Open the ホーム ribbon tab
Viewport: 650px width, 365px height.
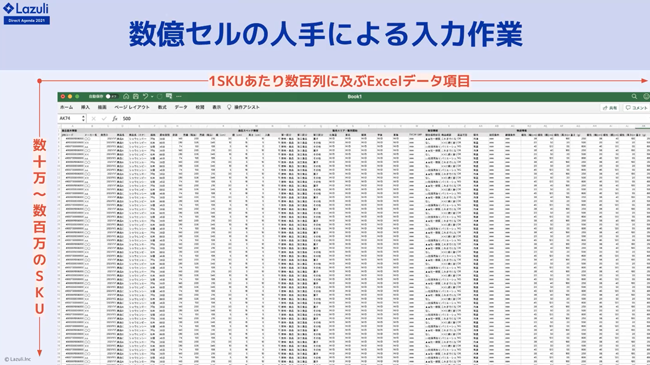click(x=66, y=107)
